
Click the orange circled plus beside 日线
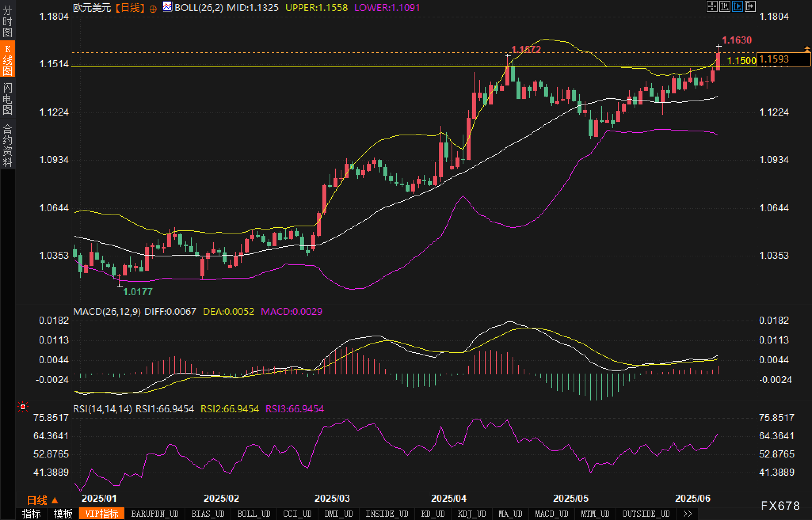153,8
